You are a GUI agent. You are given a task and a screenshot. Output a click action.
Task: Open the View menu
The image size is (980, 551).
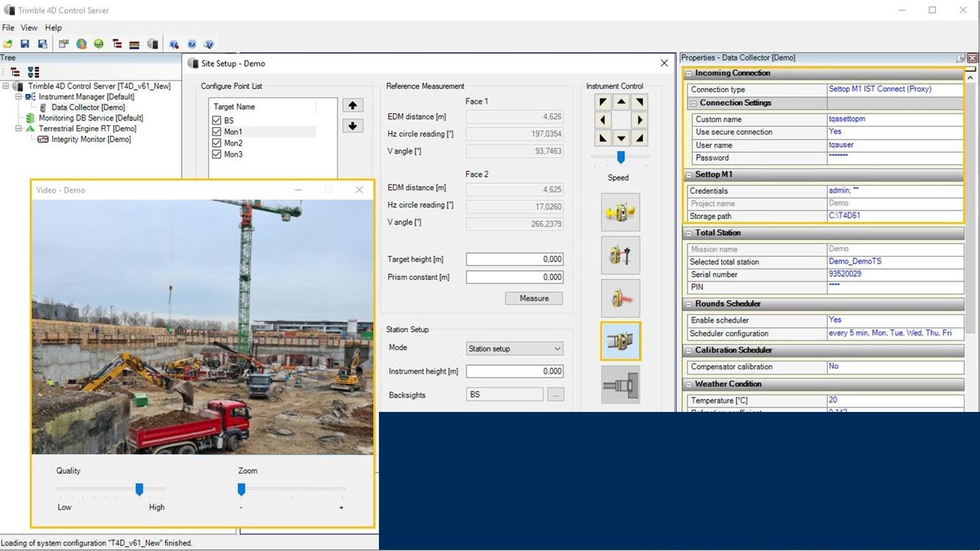29,27
